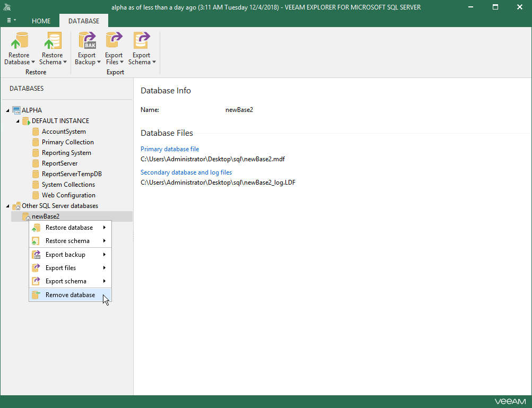Choose Restore database from context menu
The image size is (532, 408).
pos(70,228)
